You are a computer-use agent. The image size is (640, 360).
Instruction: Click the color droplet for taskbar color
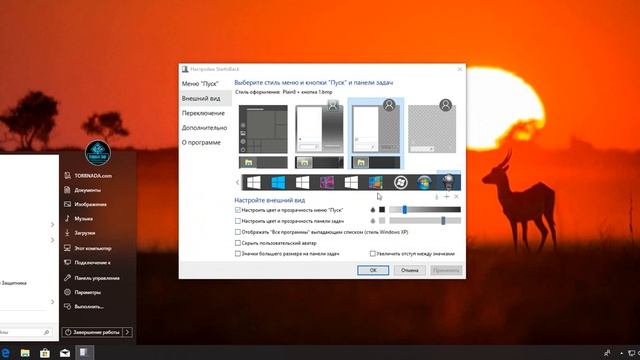click(373, 221)
